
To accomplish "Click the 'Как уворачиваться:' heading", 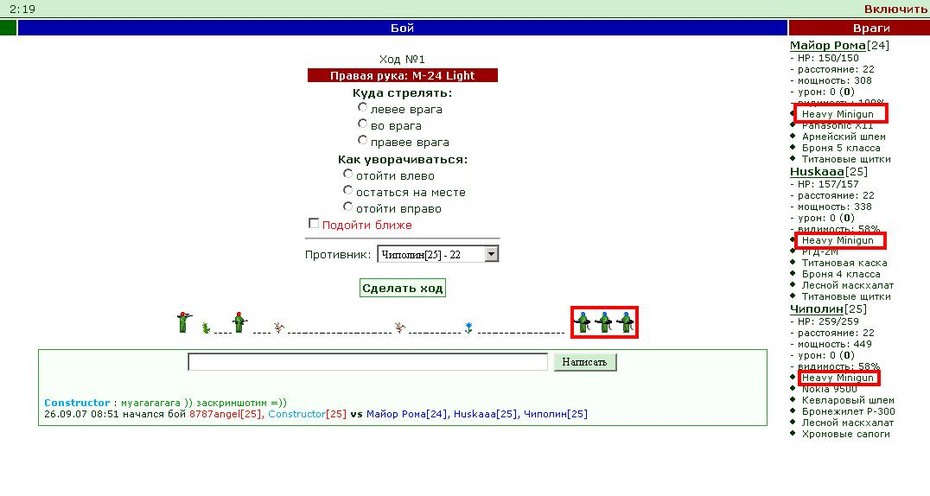I will (x=402, y=160).
